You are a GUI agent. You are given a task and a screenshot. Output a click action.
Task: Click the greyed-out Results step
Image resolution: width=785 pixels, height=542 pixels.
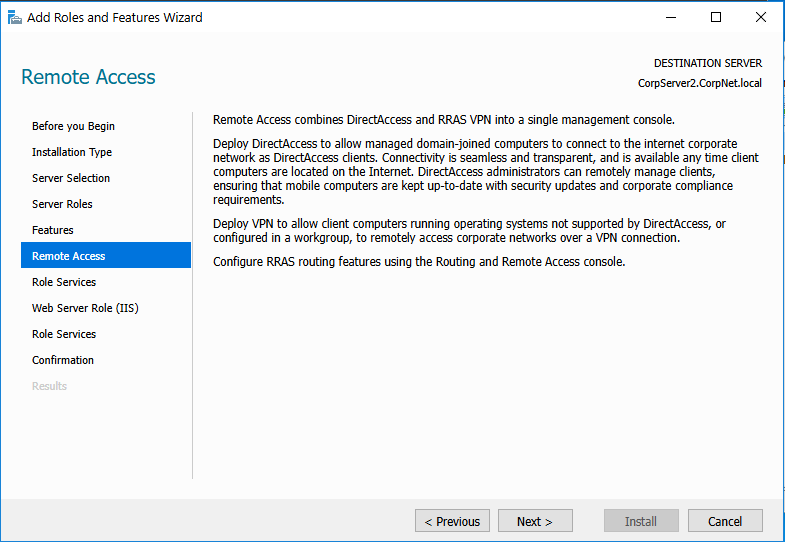pos(49,386)
